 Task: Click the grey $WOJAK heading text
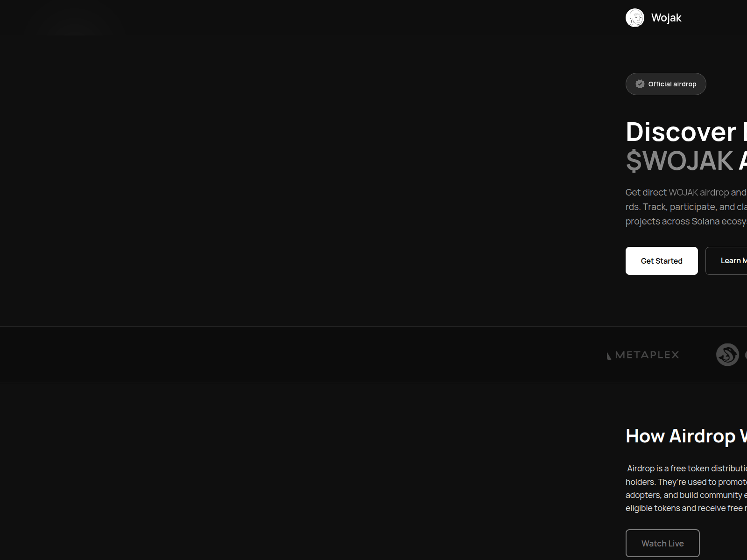click(679, 161)
